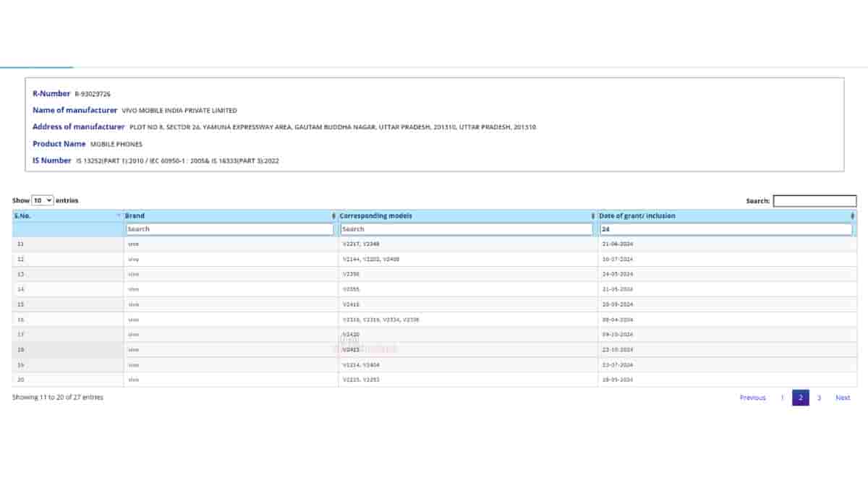Go to page 1 of results
Image resolution: width=868 pixels, height=488 pixels.
(x=782, y=398)
